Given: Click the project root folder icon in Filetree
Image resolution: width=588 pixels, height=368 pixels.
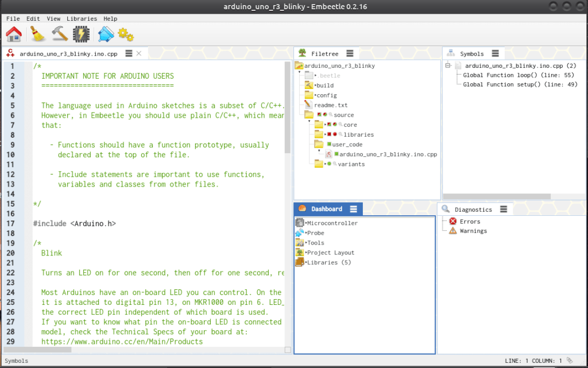Looking at the screenshot, I should (x=299, y=65).
